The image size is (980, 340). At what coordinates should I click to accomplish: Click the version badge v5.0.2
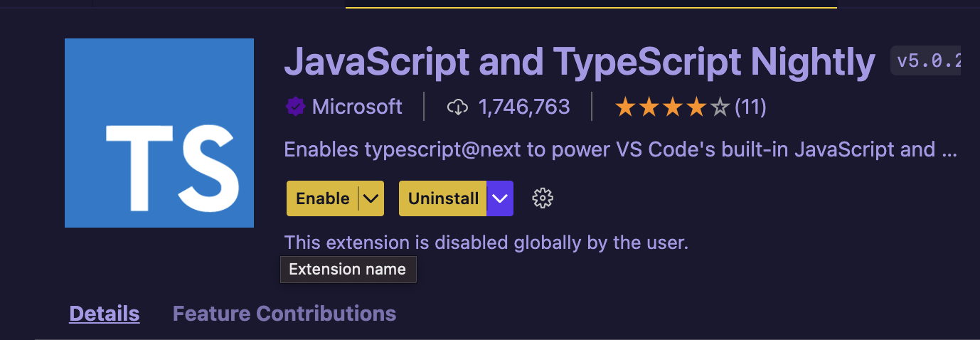tap(926, 61)
